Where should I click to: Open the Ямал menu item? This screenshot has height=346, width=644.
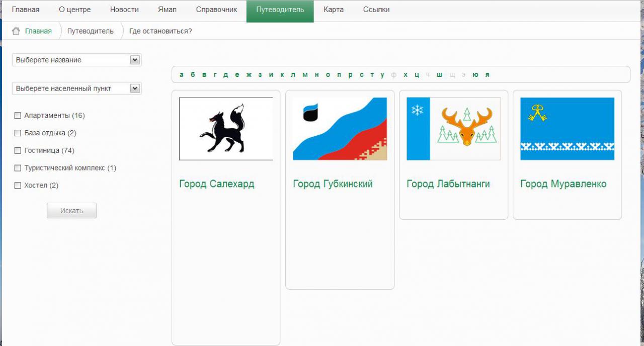pos(167,10)
